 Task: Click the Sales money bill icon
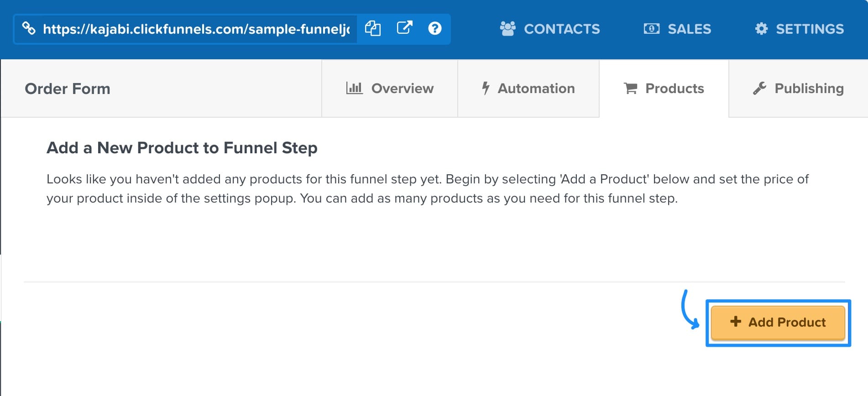tap(651, 29)
